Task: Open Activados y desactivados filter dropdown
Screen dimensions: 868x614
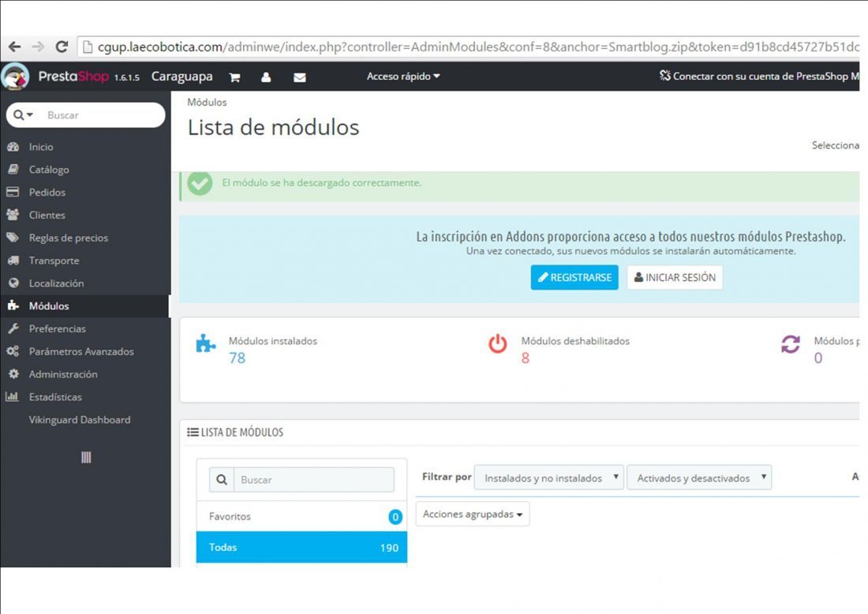Action: point(699,477)
